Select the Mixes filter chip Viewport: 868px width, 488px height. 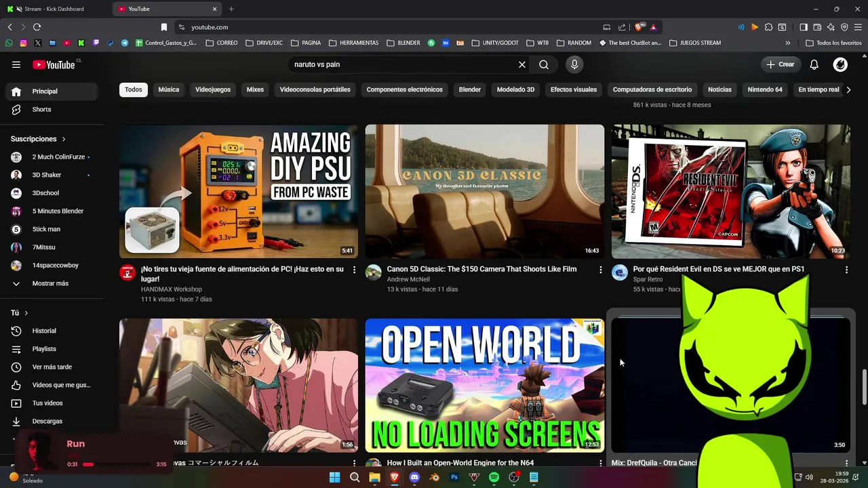[255, 89]
